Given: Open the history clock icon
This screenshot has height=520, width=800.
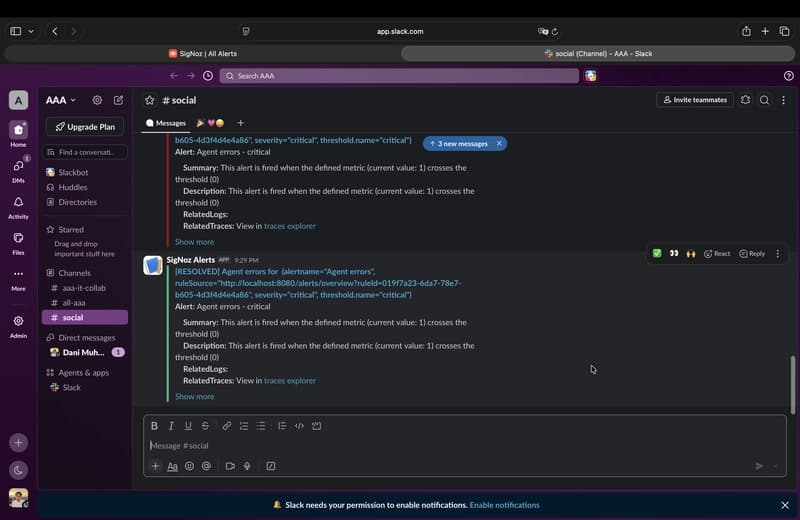Looking at the screenshot, I should (x=208, y=76).
